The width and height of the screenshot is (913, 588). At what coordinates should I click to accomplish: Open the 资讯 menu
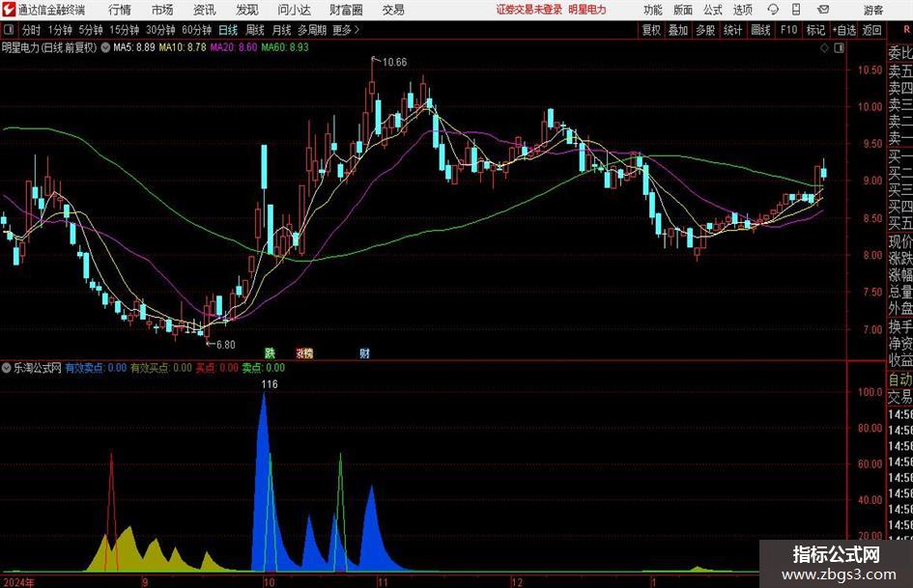coord(205,10)
